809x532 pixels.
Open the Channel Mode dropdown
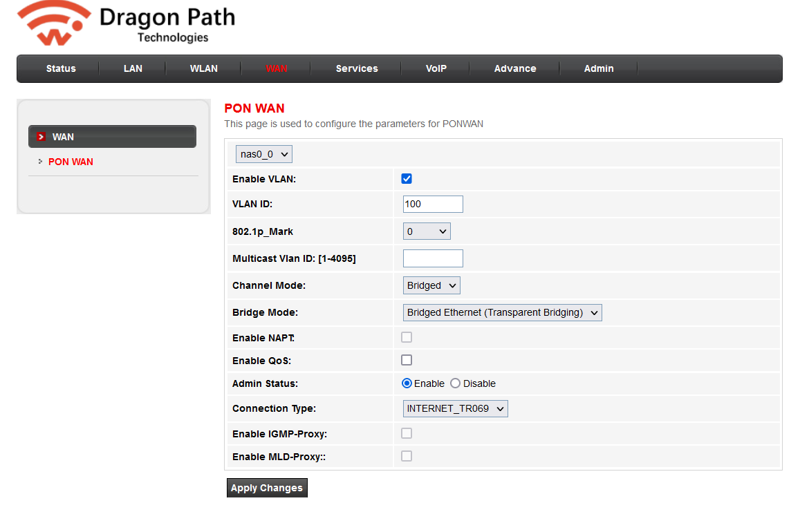pos(431,285)
